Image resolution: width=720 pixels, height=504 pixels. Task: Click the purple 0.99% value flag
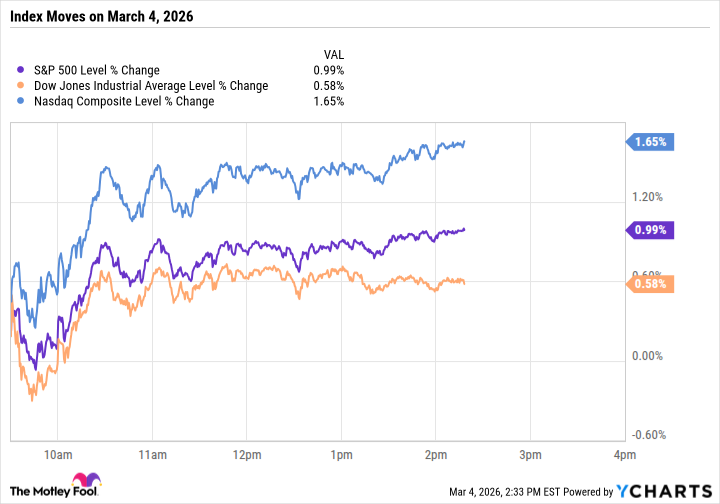coord(650,230)
